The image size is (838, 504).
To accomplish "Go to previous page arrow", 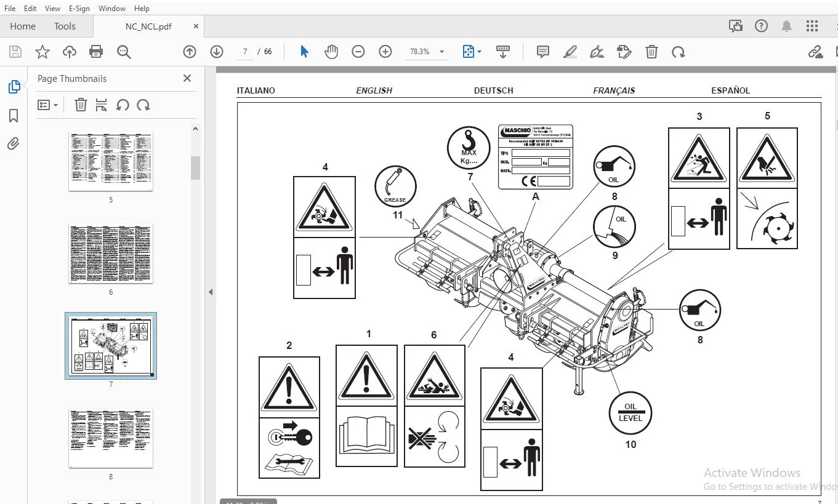I will pos(190,52).
